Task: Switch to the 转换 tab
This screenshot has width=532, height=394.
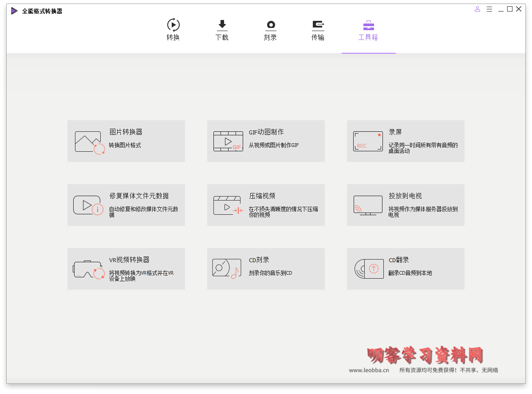Action: point(173,30)
